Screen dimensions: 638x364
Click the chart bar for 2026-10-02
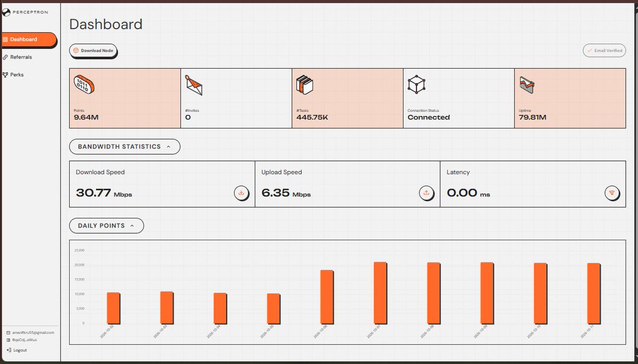click(113, 308)
